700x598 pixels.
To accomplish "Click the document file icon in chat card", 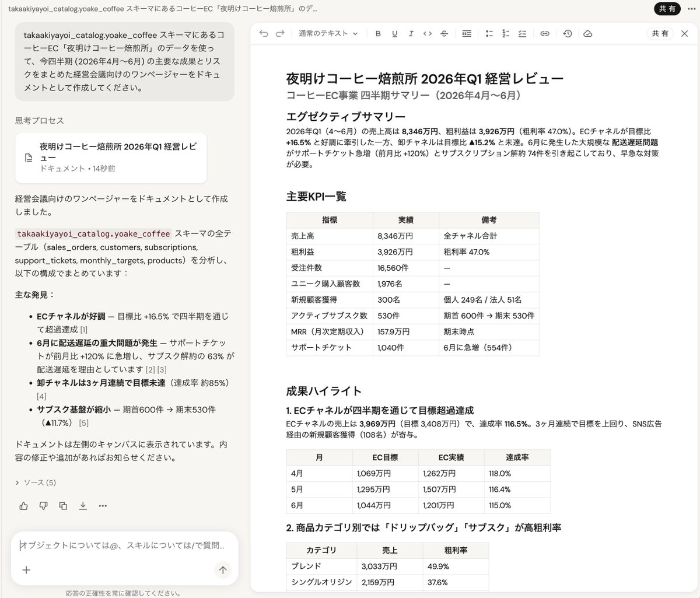I will (28, 158).
